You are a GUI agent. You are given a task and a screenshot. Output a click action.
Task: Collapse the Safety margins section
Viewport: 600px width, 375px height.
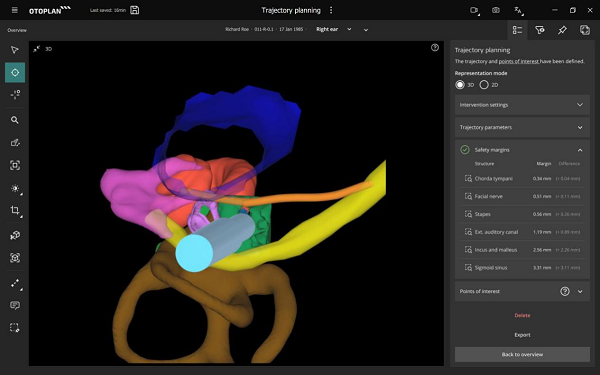[580, 150]
